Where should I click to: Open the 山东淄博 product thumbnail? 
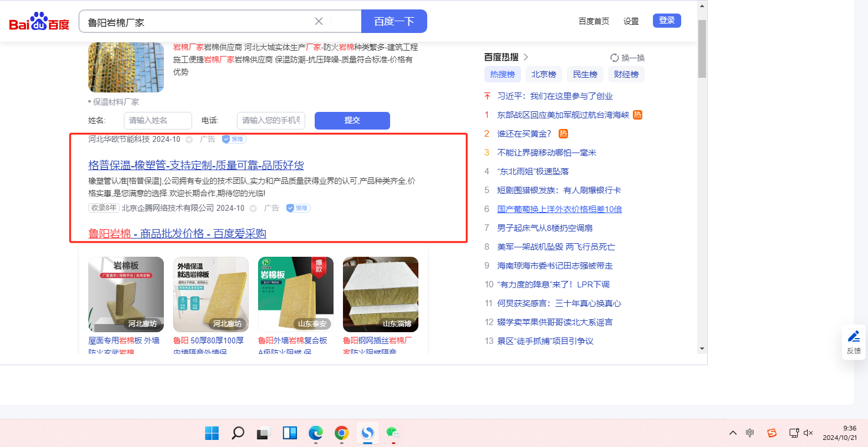pos(381,294)
